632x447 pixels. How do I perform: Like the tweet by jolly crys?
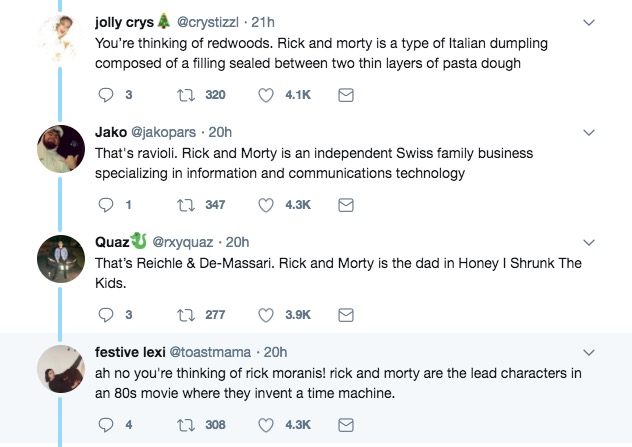pyautogui.click(x=267, y=95)
